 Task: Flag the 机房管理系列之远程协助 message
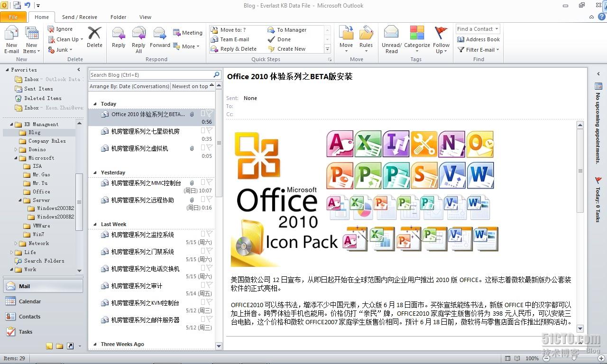210,199
